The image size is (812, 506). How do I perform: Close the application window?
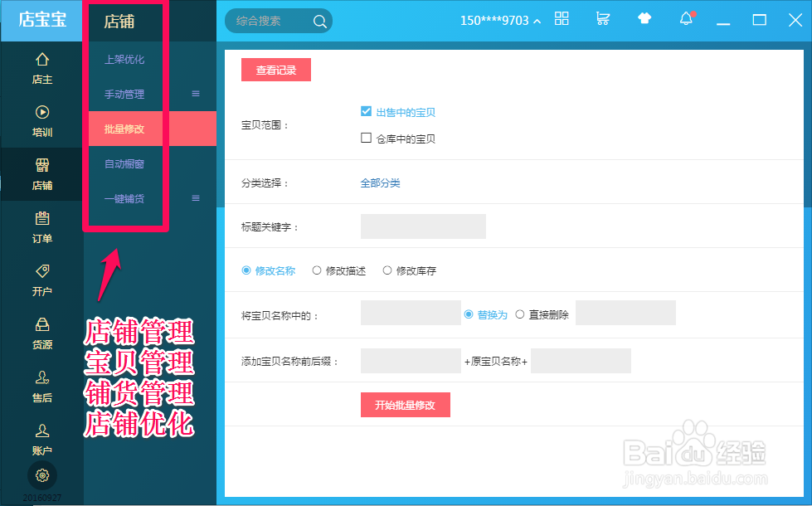[795, 20]
